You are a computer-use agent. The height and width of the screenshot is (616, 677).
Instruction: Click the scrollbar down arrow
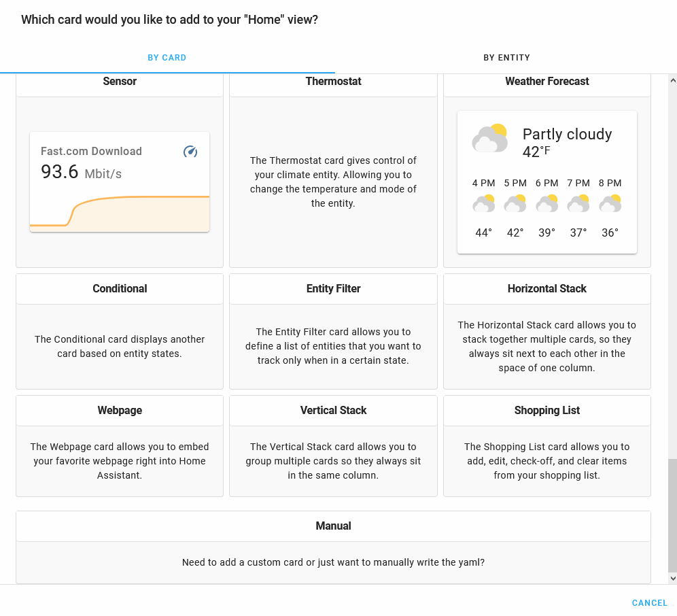point(673,577)
